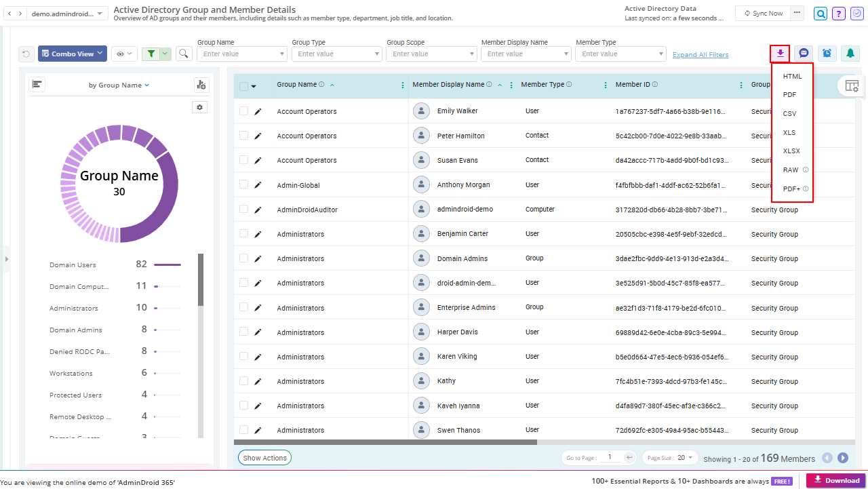Image resolution: width=868 pixels, height=489 pixels.
Task: Open the Combo View dropdown
Action: click(73, 54)
